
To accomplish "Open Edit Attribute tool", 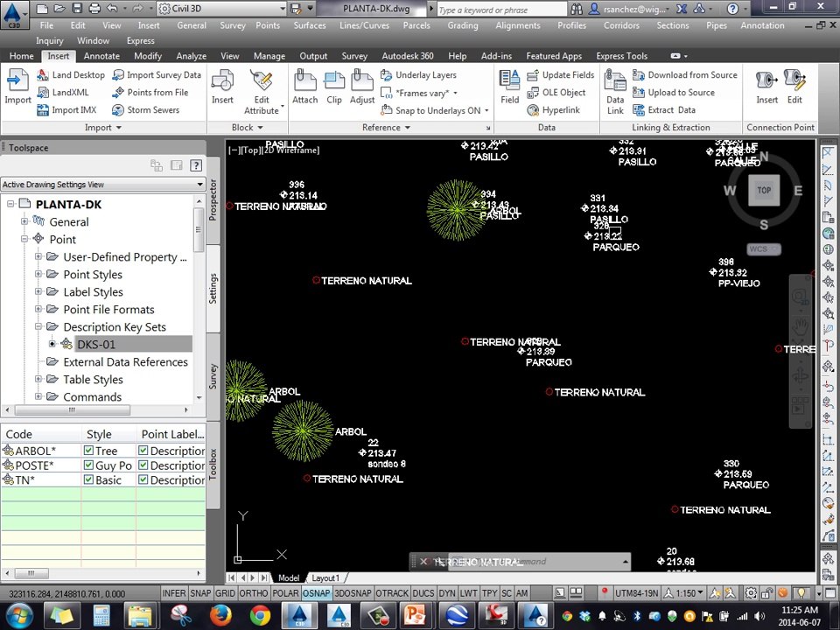I will pyautogui.click(x=262, y=92).
